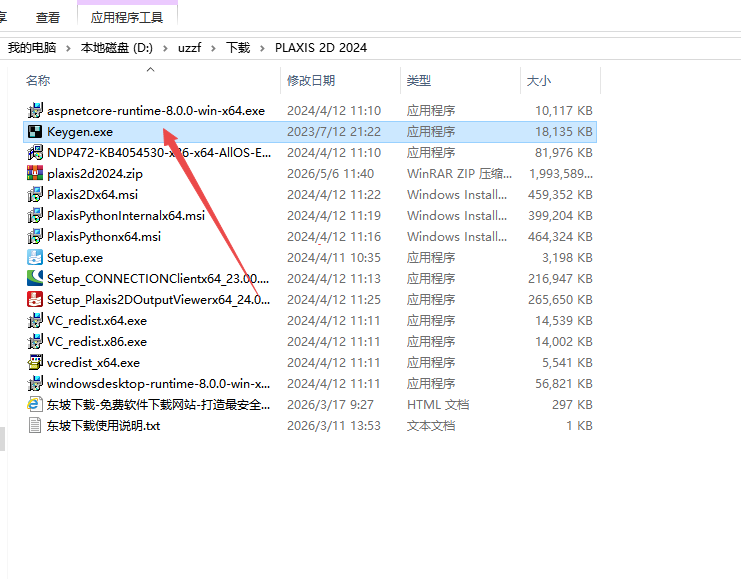Image resolution: width=741 pixels, height=579 pixels.
Task: Click the windowsdesktop-runtime installer icon
Action: 35,383
